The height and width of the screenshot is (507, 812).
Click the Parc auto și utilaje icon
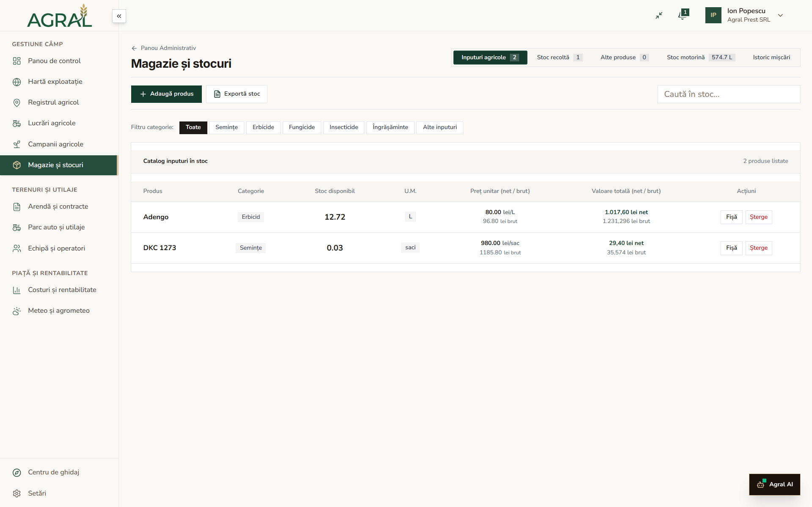tap(17, 227)
